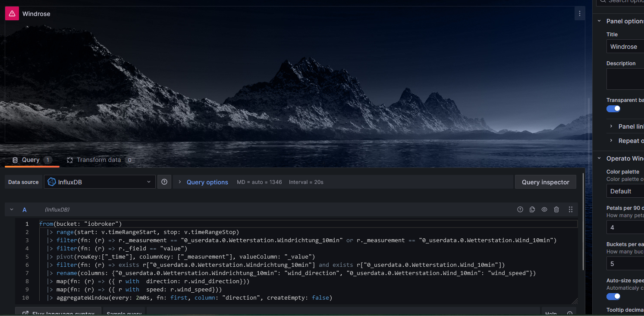The image size is (644, 316).
Task: Expand the Repeat options section
Action: pyautogui.click(x=611, y=141)
